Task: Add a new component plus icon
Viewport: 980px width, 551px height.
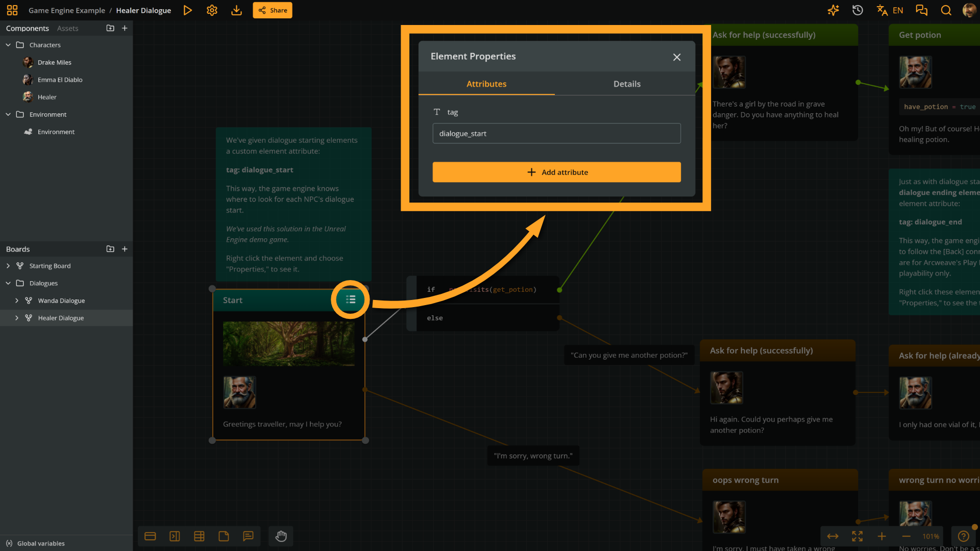Action: 125,28
